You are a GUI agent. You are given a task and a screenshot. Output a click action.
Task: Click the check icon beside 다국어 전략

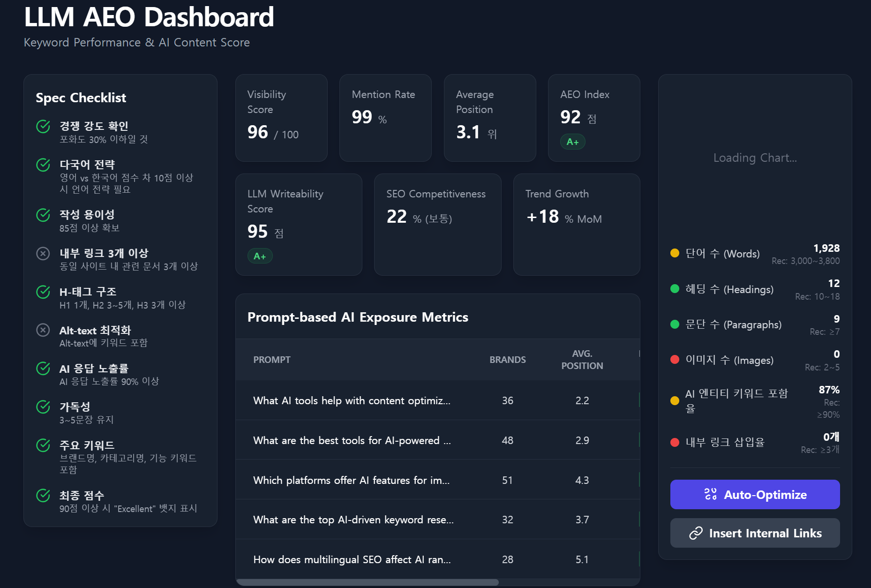point(43,165)
